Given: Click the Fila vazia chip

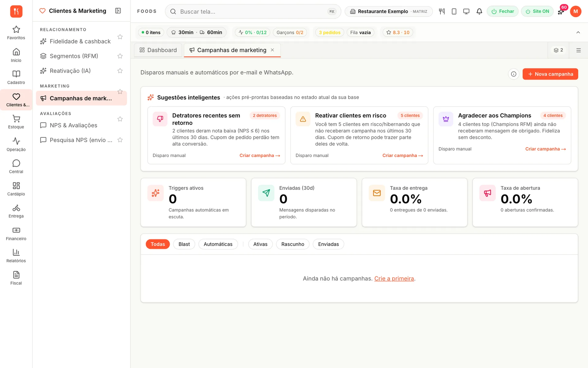Looking at the screenshot, I should click(360, 32).
